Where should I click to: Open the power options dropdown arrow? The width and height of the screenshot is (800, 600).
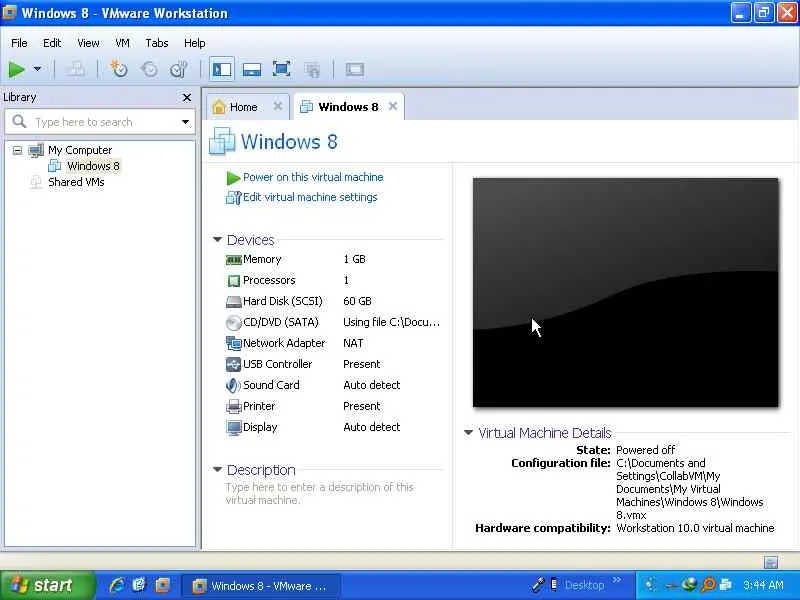click(37, 68)
